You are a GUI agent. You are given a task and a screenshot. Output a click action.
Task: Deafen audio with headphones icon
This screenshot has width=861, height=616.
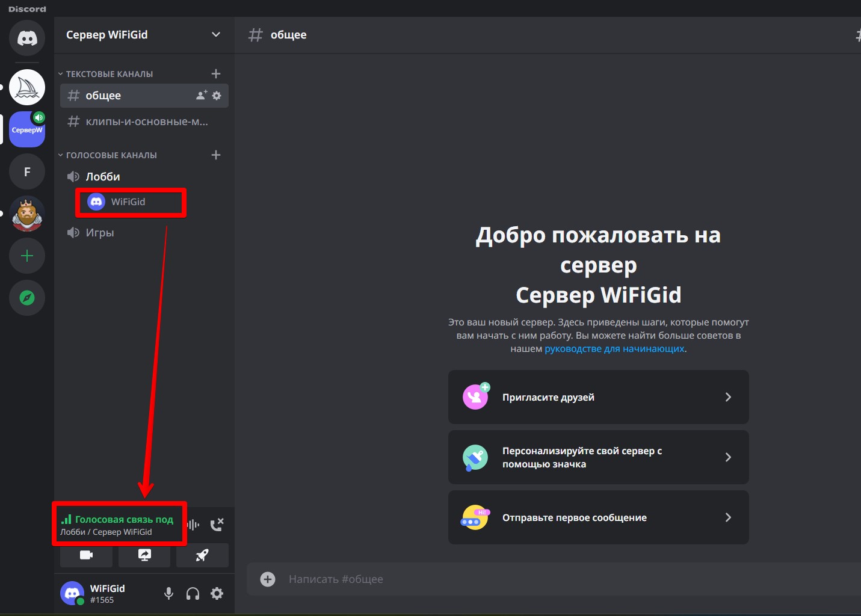coord(193,594)
